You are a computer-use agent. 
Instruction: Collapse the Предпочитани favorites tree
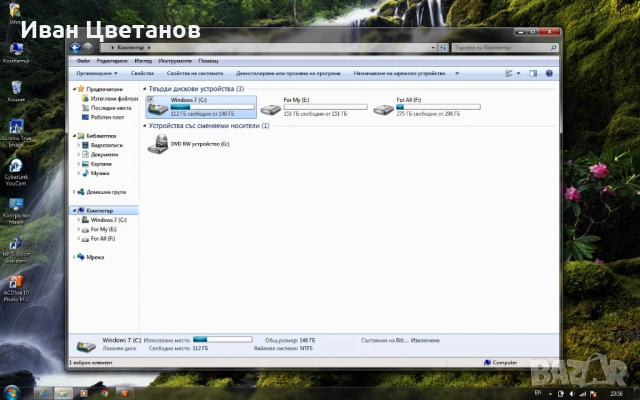point(75,89)
